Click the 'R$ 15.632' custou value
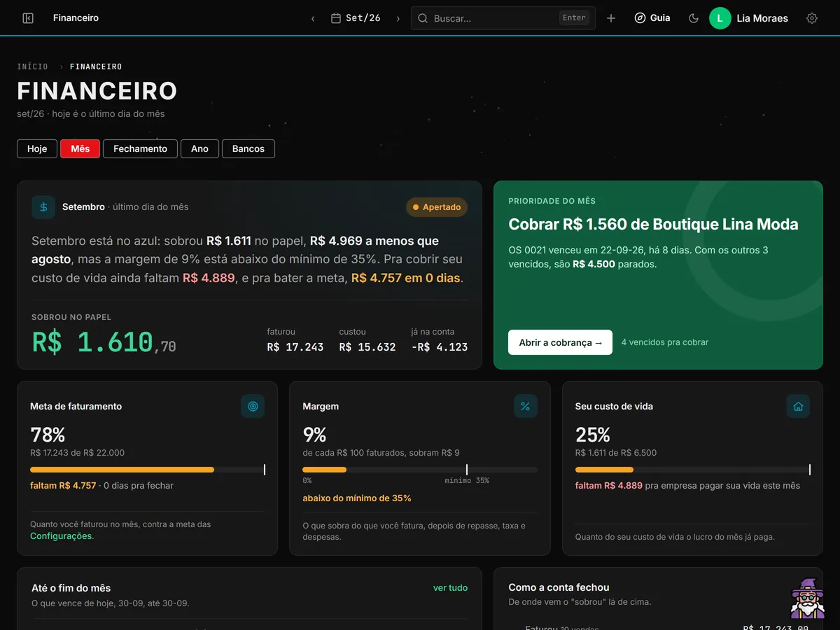 click(367, 347)
